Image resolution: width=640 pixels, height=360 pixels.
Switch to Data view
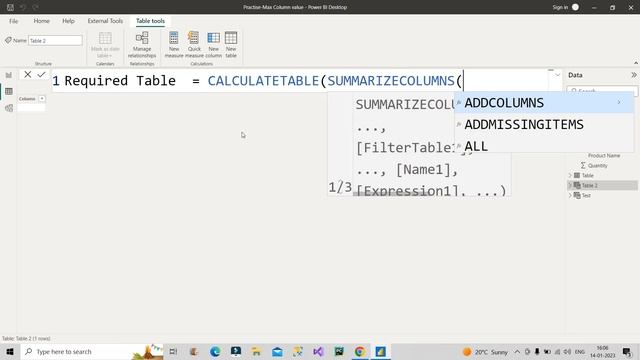tap(9, 91)
